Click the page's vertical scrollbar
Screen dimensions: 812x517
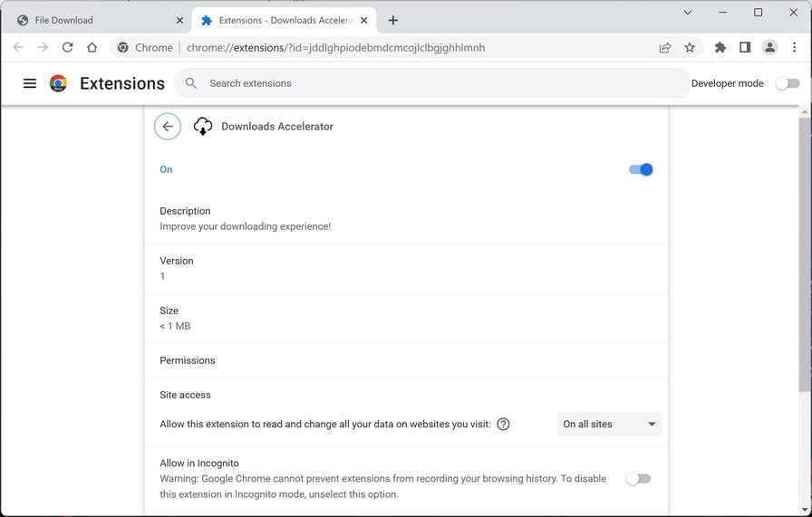point(805,254)
